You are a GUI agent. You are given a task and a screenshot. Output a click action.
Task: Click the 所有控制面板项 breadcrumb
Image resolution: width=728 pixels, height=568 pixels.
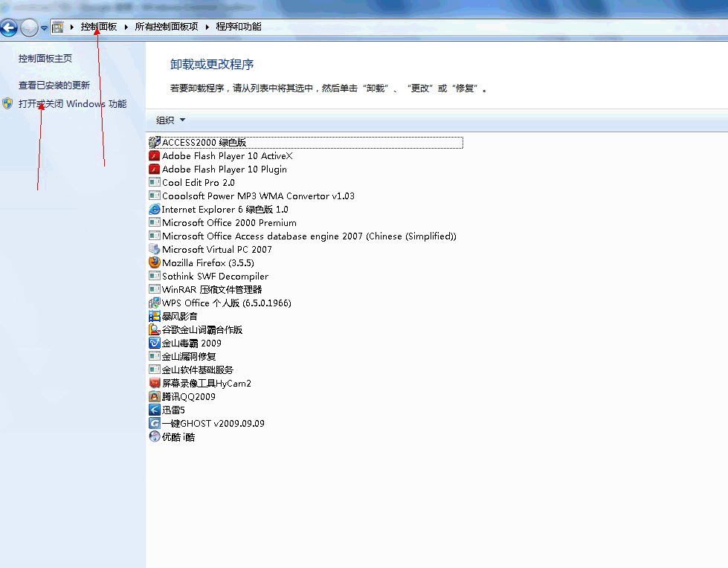point(167,27)
